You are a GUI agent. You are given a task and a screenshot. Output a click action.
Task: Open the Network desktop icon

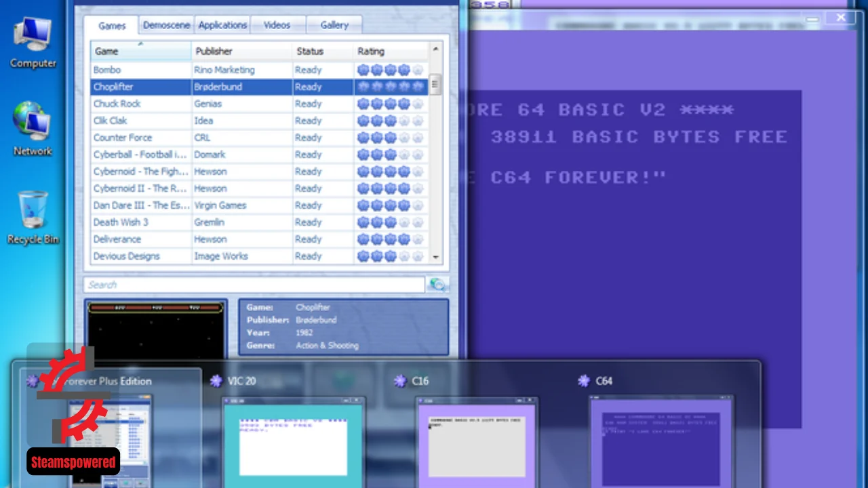(x=33, y=129)
